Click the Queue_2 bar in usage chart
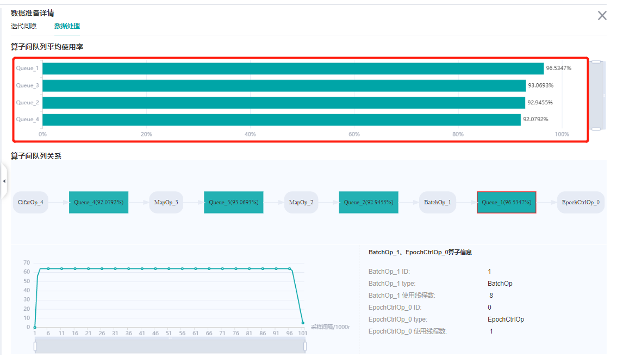The image size is (617, 364). (283, 103)
